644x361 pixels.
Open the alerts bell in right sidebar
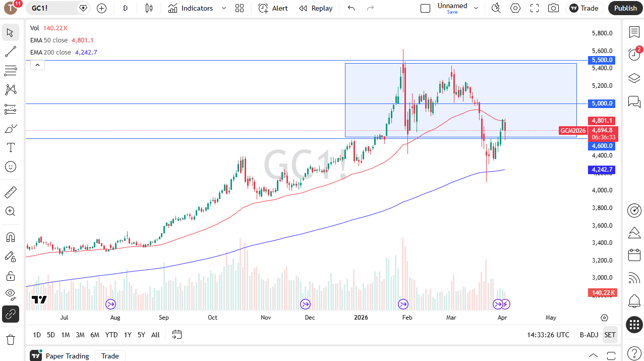(634, 301)
